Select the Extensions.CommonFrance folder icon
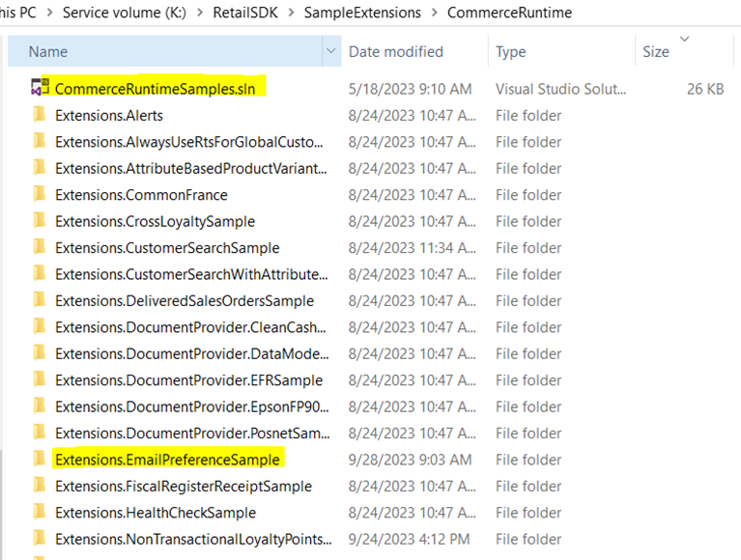Screen dimensions: 741x560 pos(40,194)
